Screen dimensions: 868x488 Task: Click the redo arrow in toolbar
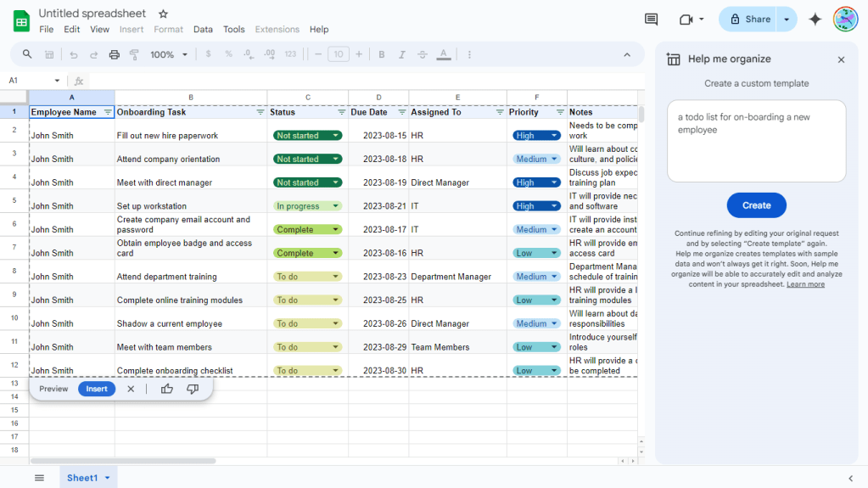(x=93, y=54)
